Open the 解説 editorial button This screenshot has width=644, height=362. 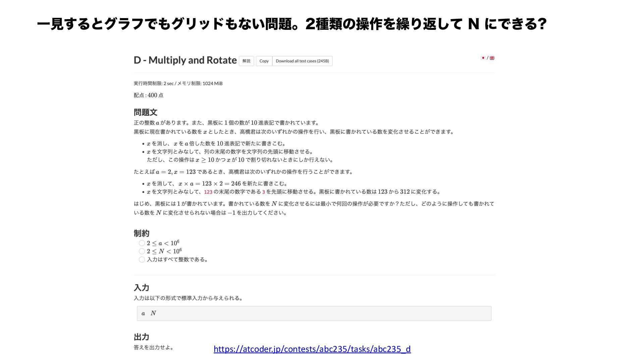pyautogui.click(x=246, y=61)
